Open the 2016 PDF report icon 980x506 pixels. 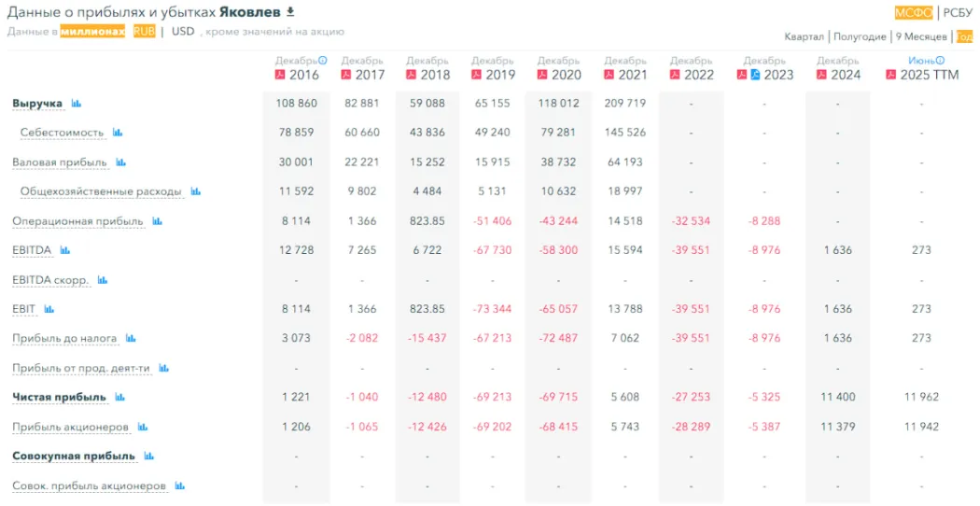pyautogui.click(x=279, y=75)
